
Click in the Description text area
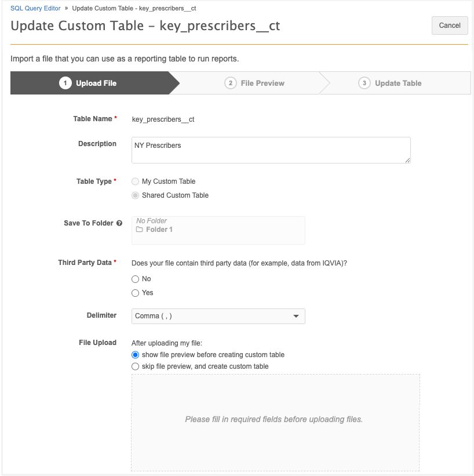pos(271,150)
